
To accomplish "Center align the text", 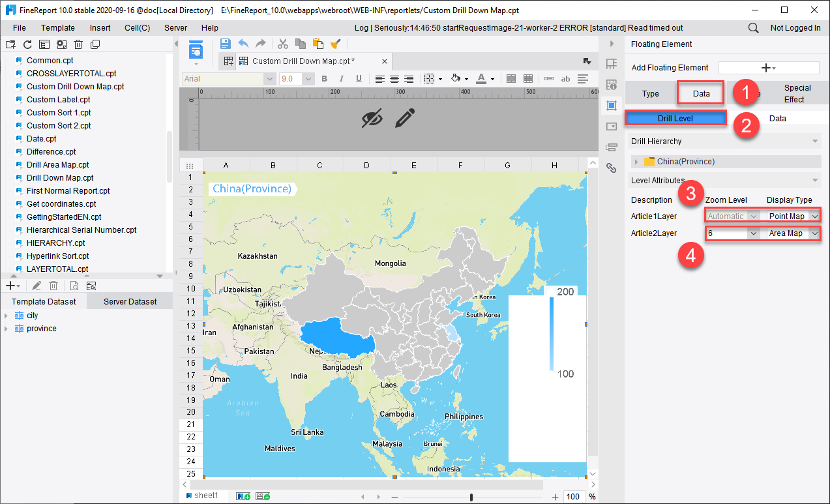I will pyautogui.click(x=394, y=79).
